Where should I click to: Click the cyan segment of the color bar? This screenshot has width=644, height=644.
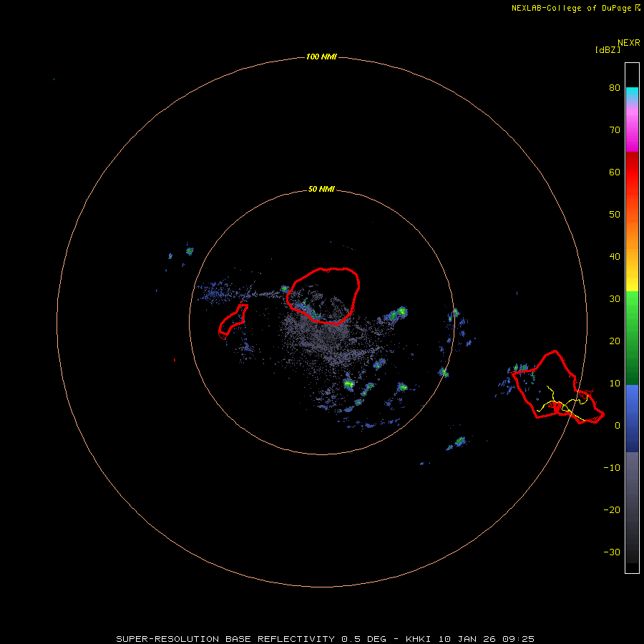[x=632, y=92]
